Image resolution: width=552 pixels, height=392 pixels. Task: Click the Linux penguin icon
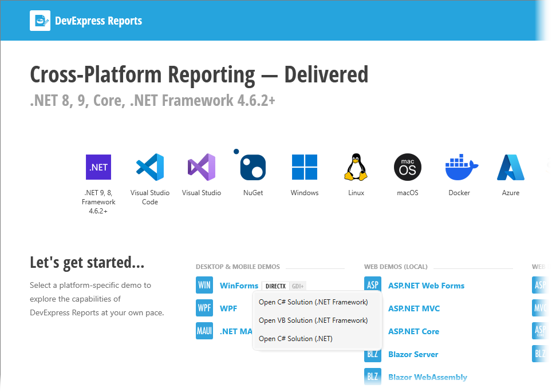click(356, 167)
